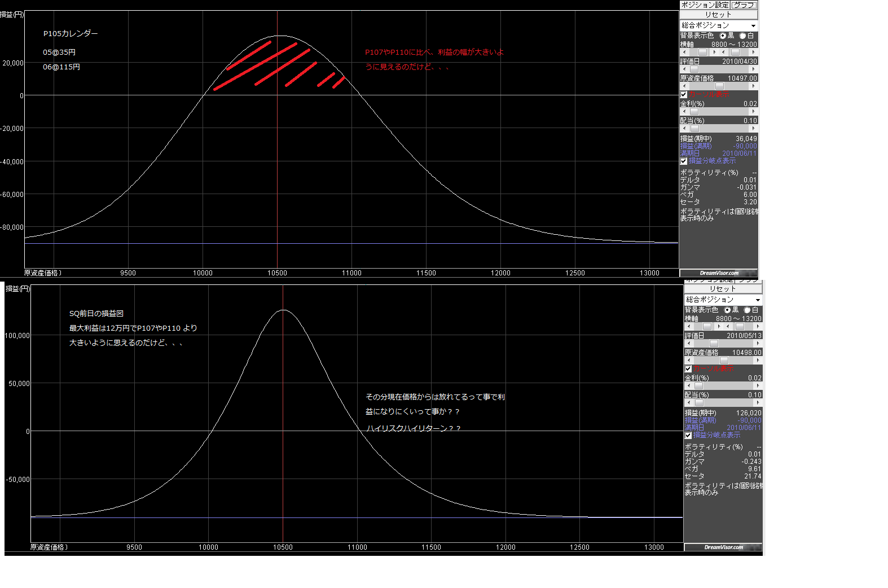888x588 pixels.
Task: Click right arrow of lower 評価日 scrollbar
Action: pos(758,344)
